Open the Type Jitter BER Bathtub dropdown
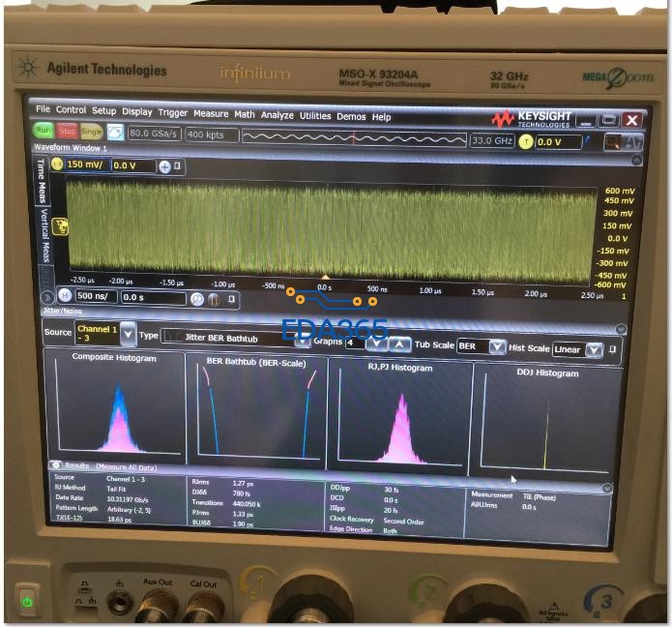The height and width of the screenshot is (627, 672). (x=303, y=342)
